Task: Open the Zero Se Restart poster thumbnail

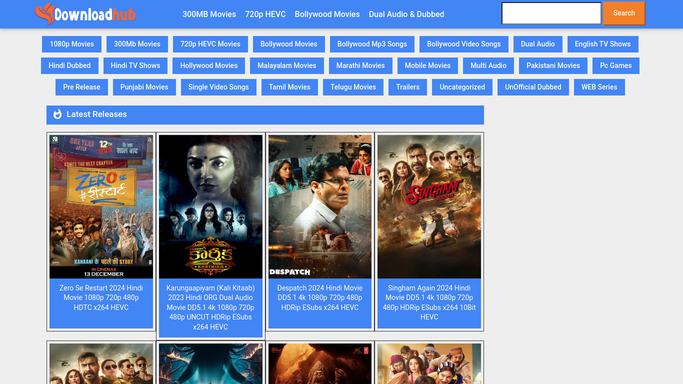Action: pyautogui.click(x=101, y=206)
